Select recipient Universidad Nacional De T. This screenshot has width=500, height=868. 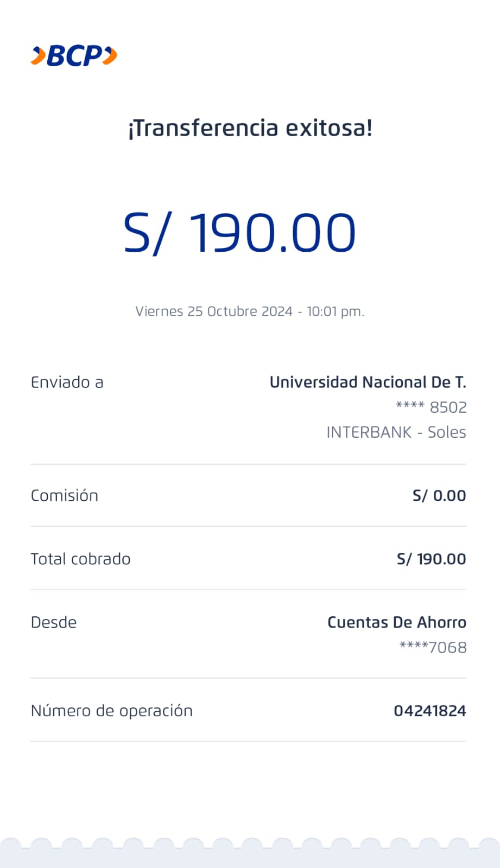pyautogui.click(x=368, y=382)
